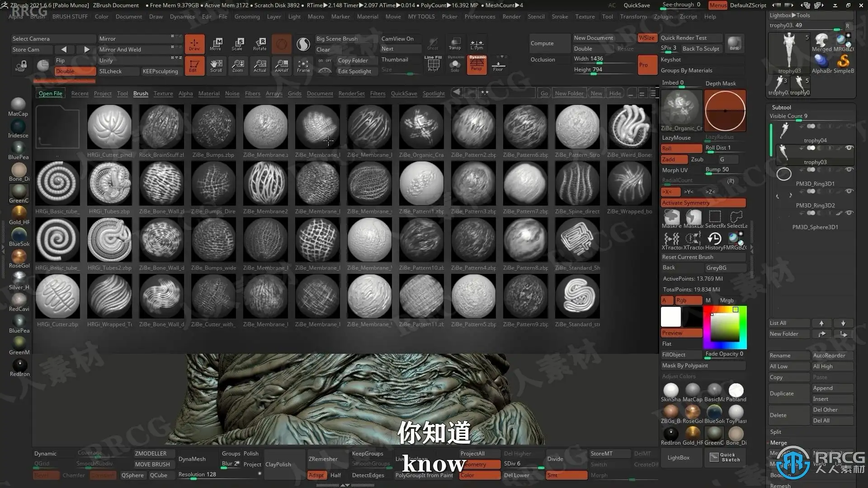This screenshot has height=488, width=868.
Task: Collapse the Subtool panel header
Action: (782, 107)
